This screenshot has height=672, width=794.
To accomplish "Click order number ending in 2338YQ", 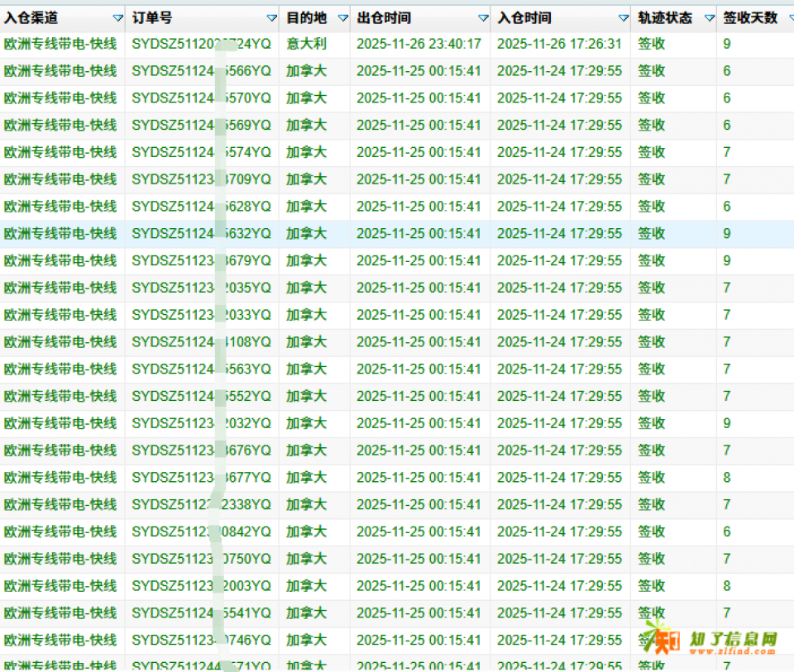I will click(201, 505).
